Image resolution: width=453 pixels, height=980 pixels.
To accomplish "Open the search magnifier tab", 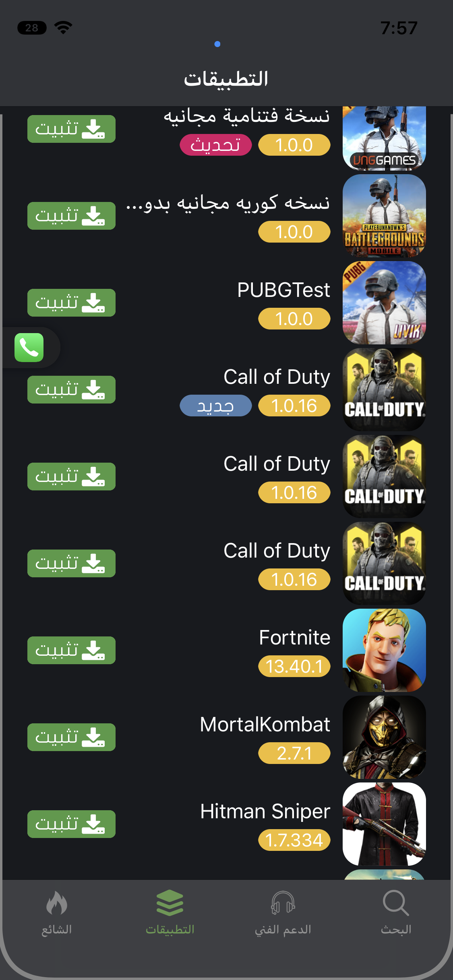I will point(396,912).
